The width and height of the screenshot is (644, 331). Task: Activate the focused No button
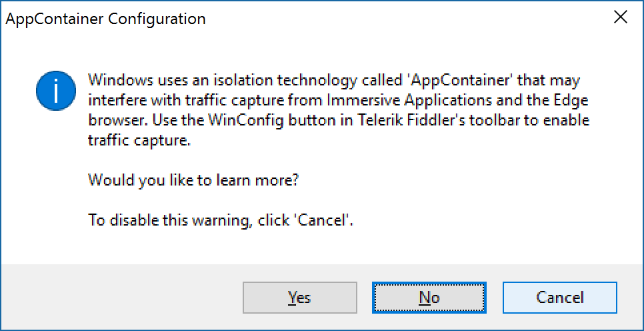point(429,297)
